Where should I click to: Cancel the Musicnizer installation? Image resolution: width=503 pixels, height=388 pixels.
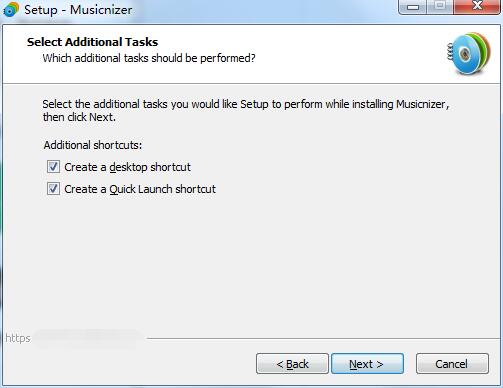click(452, 364)
